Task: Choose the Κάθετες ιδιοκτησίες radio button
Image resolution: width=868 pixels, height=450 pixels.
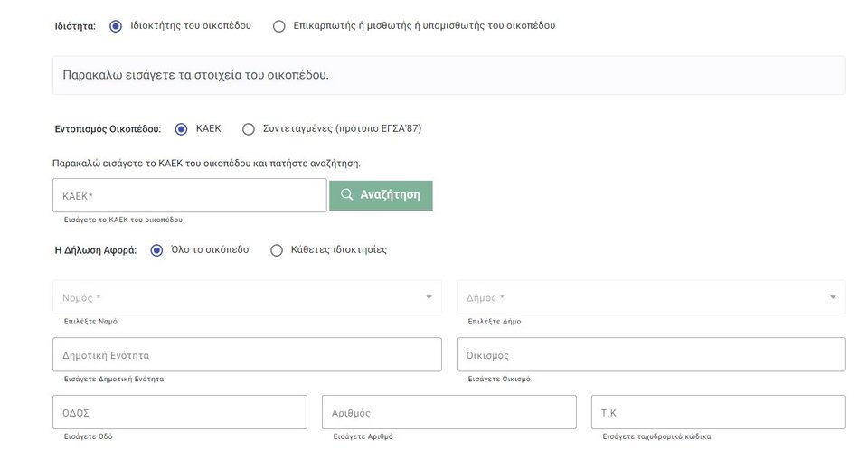Action: point(278,250)
